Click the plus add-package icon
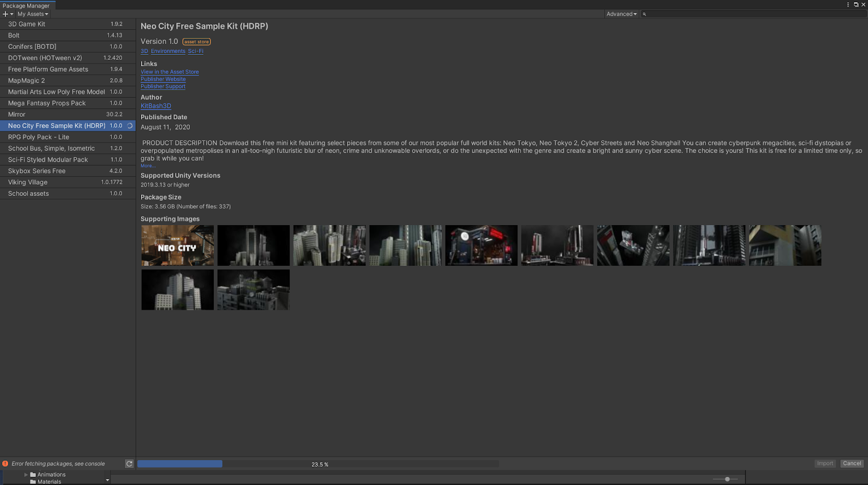Image resolution: width=868 pixels, height=485 pixels. [5, 14]
